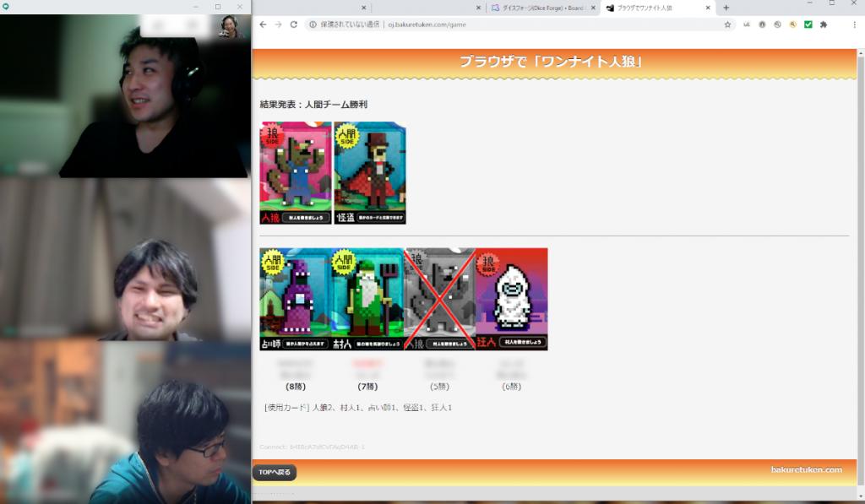
Task: Click the green checkmark extension icon
Action: click(x=808, y=24)
